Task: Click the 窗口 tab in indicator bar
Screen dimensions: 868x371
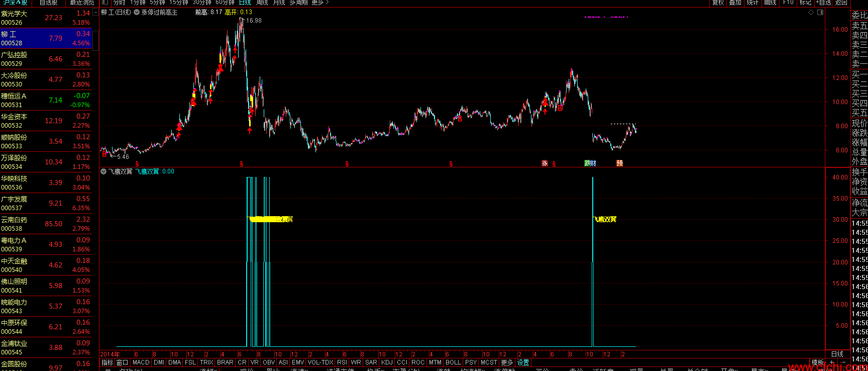Action: click(122, 362)
